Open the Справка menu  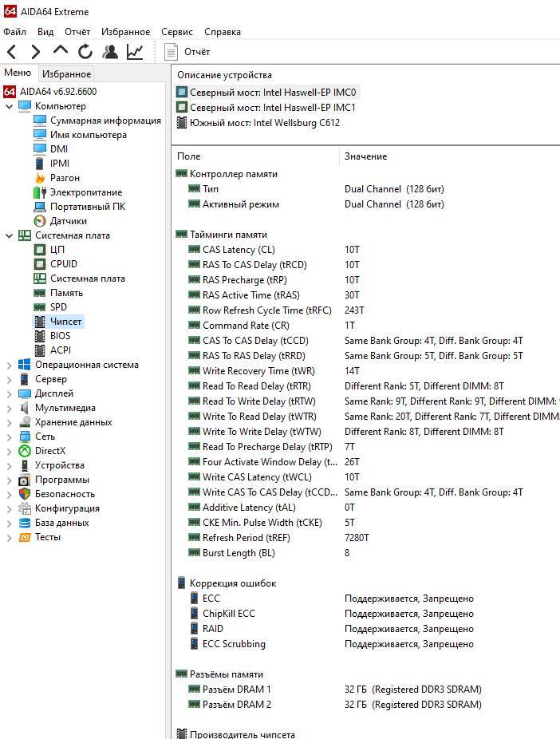(x=223, y=32)
